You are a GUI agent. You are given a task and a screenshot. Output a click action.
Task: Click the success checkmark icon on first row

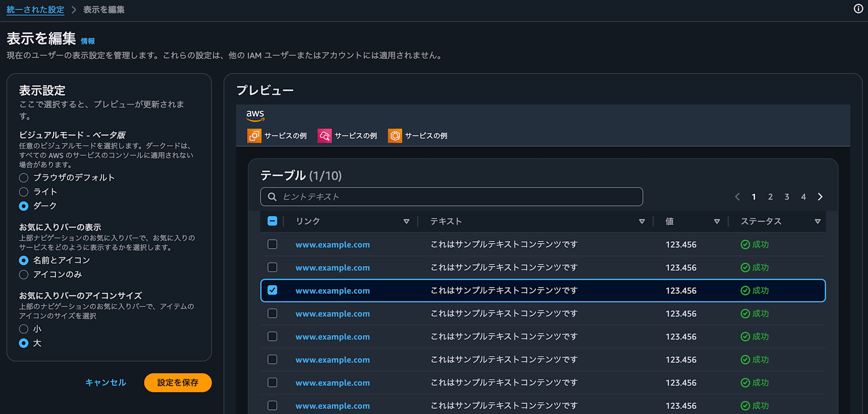tap(745, 244)
